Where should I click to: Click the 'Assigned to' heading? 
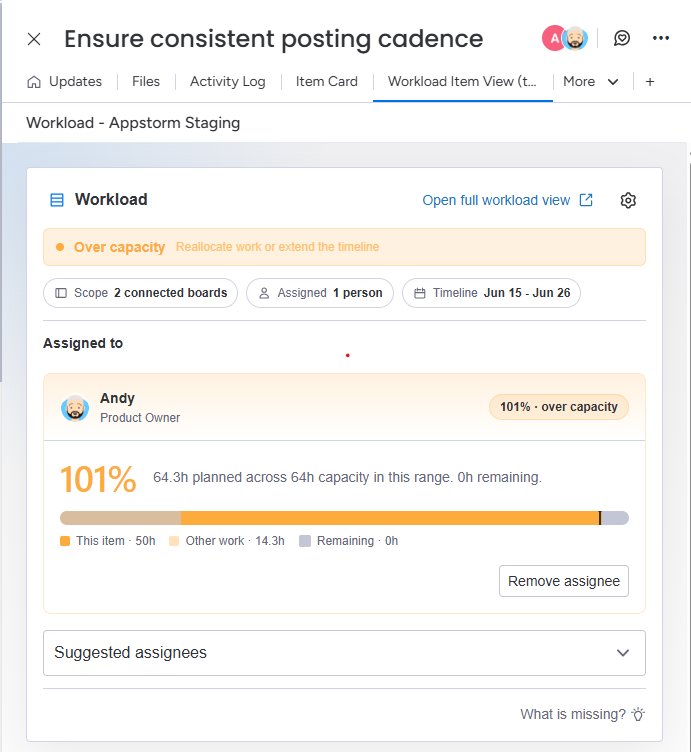pyautogui.click(x=83, y=343)
